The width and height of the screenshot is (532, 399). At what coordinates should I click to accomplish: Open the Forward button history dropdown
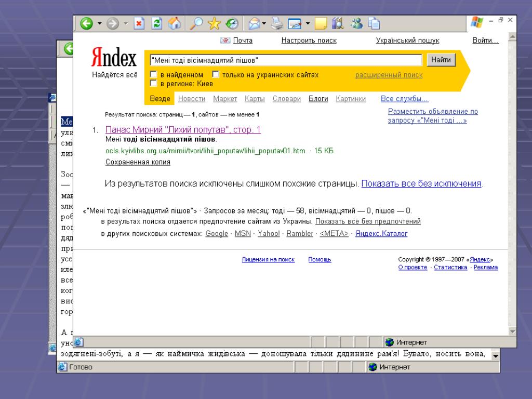click(x=126, y=23)
